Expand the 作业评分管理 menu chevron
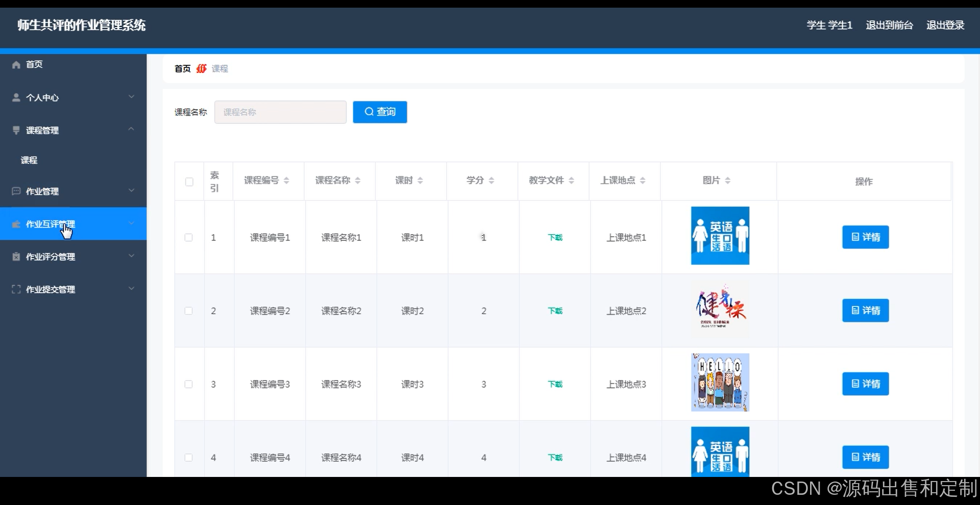This screenshot has height=505, width=980. point(131,256)
